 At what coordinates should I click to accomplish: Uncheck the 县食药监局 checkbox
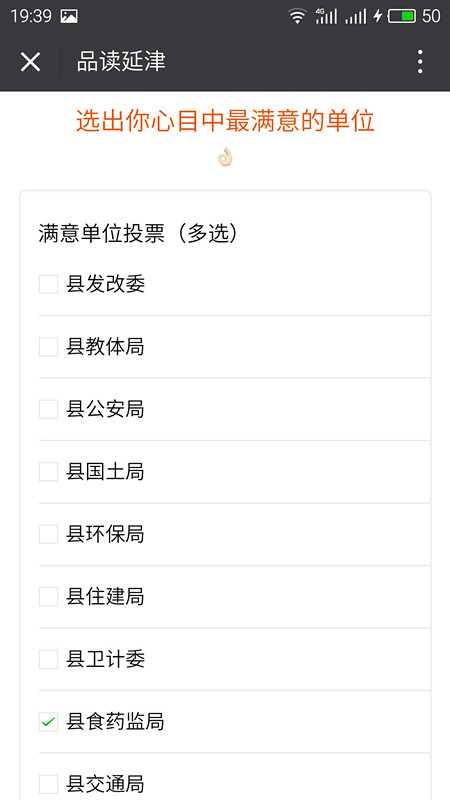48,722
